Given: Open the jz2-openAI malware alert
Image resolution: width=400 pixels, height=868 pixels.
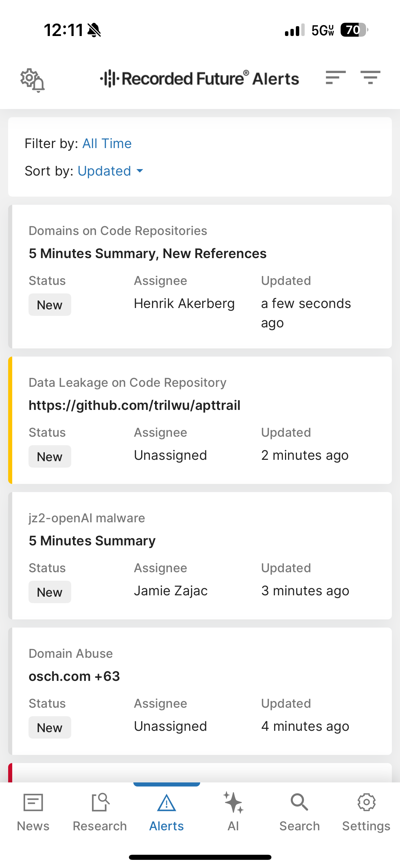Looking at the screenshot, I should click(x=92, y=541).
